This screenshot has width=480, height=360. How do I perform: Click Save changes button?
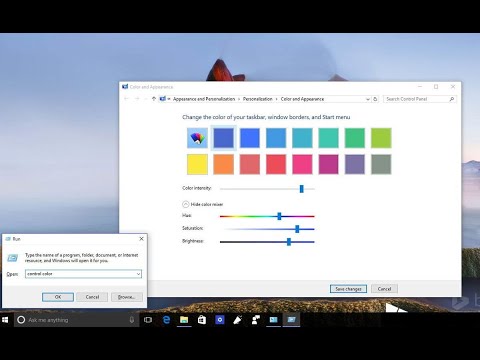[348, 289]
